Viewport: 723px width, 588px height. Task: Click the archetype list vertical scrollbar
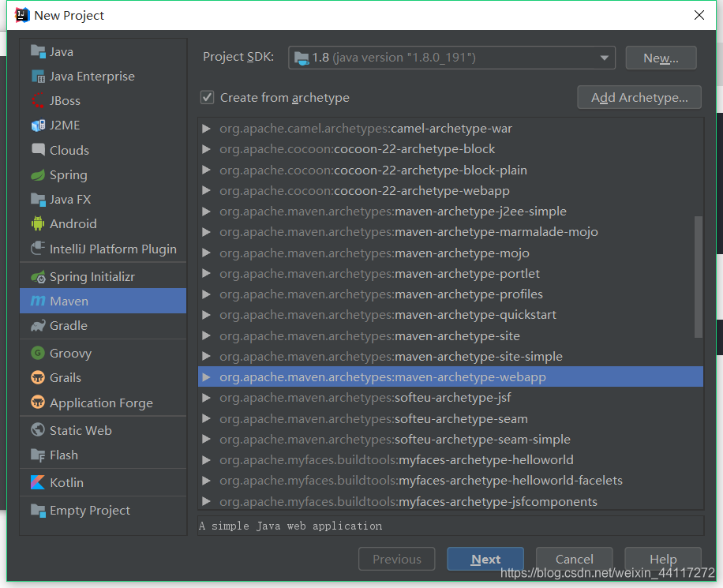[x=698, y=277]
